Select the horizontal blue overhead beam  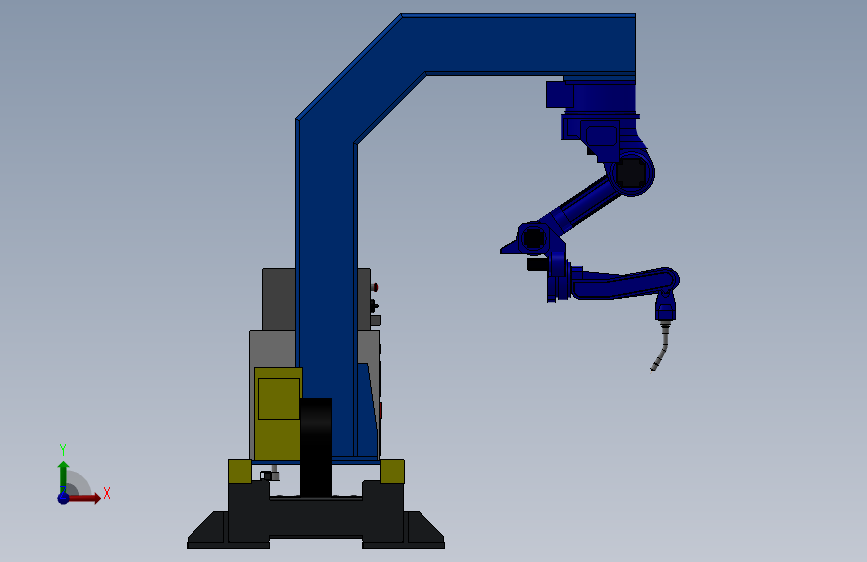coord(520,44)
